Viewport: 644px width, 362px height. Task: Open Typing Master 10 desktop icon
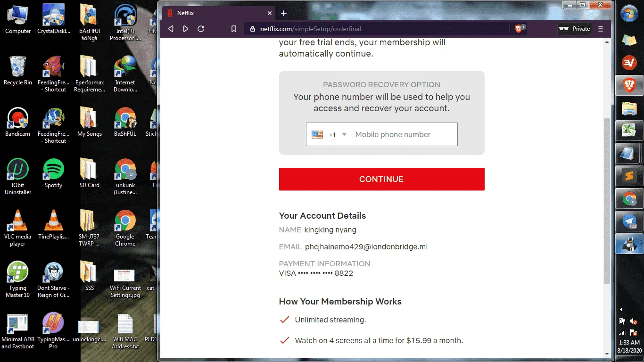pyautogui.click(x=18, y=280)
